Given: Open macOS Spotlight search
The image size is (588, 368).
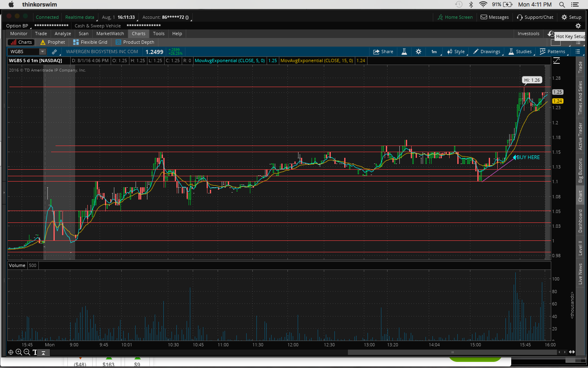Looking at the screenshot, I should click(x=562, y=4).
